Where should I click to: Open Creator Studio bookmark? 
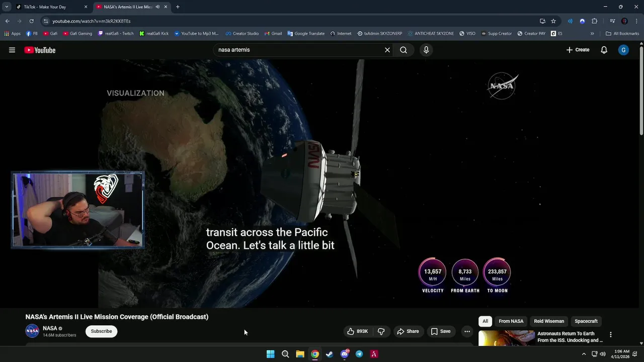pyautogui.click(x=242, y=34)
